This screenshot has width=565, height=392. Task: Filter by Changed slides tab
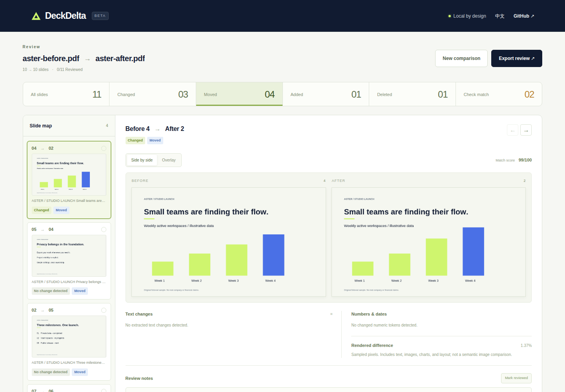coord(153,94)
